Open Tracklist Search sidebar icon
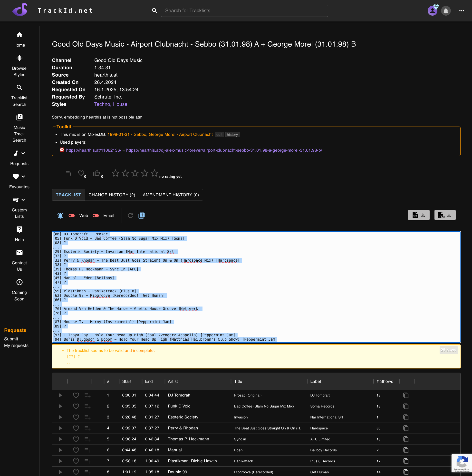This screenshot has width=472, height=476. pos(19,88)
